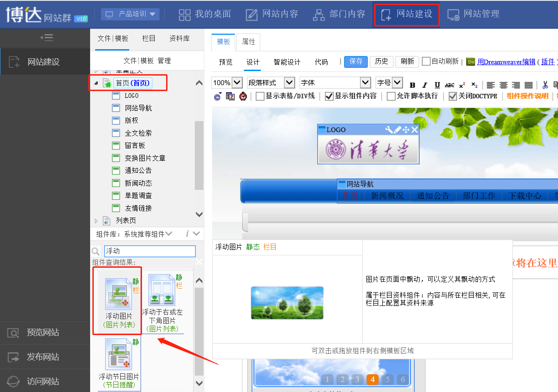The width and height of the screenshot is (558, 392).
Task: Click the pencil edit icon on LOGO component
Action: (397, 130)
